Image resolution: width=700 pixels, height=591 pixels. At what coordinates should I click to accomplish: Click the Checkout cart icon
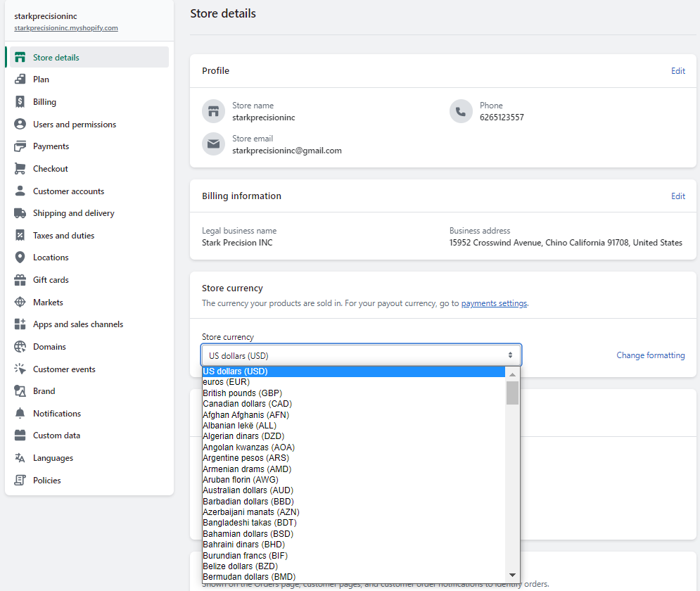20,169
